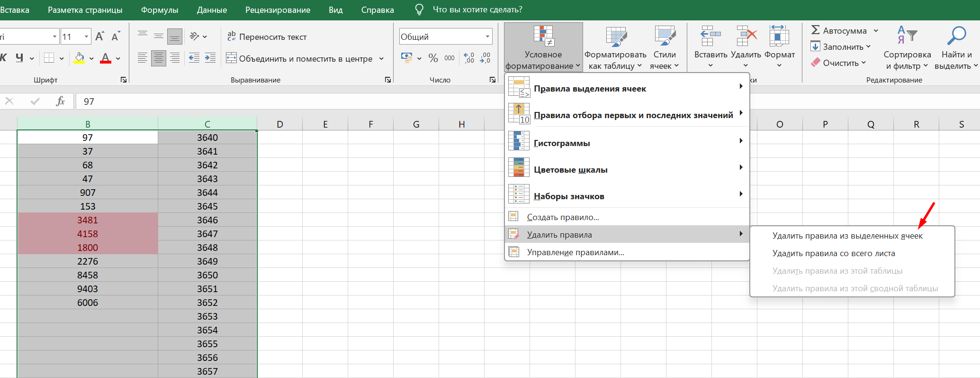Click the Percent Style icon
The width and height of the screenshot is (980, 378).
tap(433, 58)
